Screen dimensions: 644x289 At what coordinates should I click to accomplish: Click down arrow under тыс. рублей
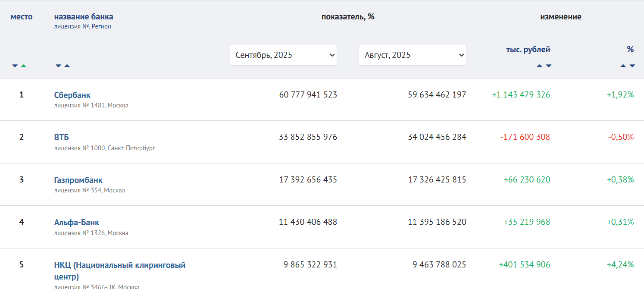548,66
